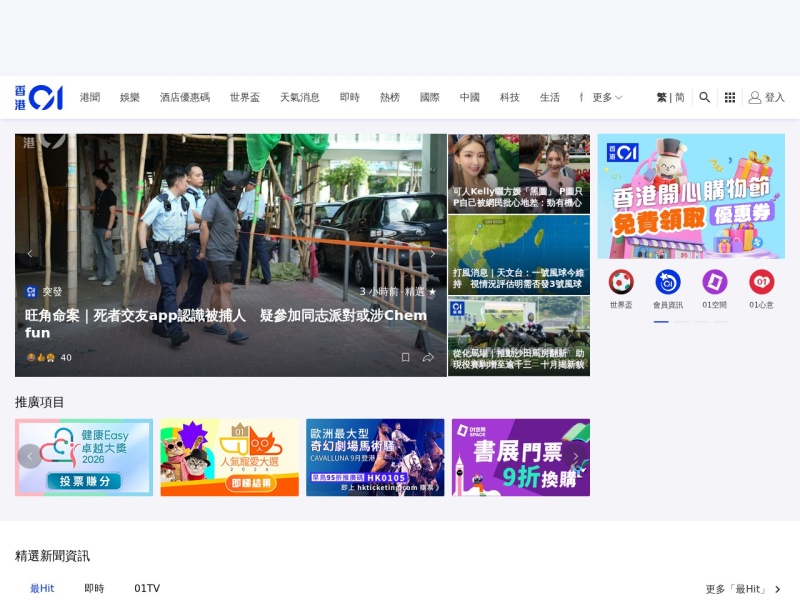Open the 從化馬場 horse racing story thumbnail

[519, 336]
